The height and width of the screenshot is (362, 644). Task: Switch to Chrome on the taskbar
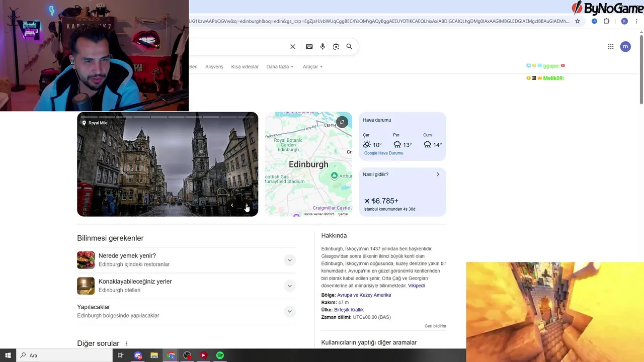[171, 355]
